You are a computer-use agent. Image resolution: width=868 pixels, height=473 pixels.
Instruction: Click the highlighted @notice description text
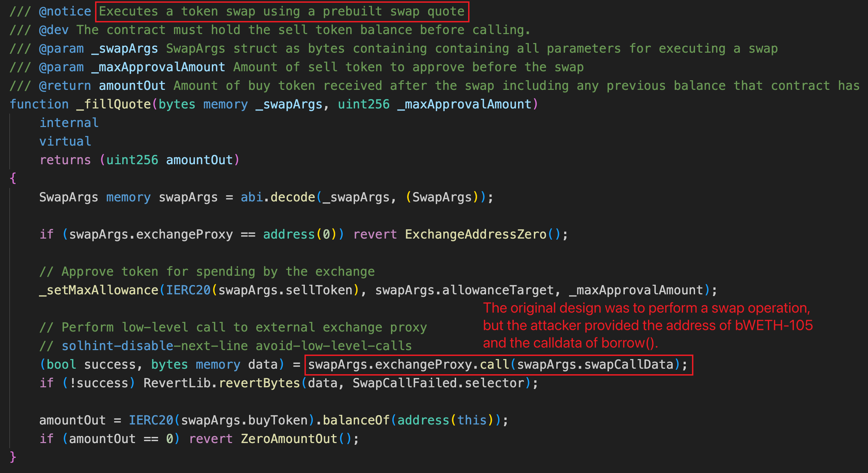pyautogui.click(x=281, y=12)
